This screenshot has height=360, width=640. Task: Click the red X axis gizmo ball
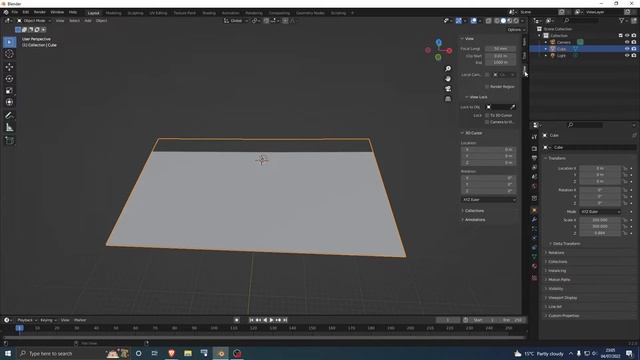tap(449, 51)
